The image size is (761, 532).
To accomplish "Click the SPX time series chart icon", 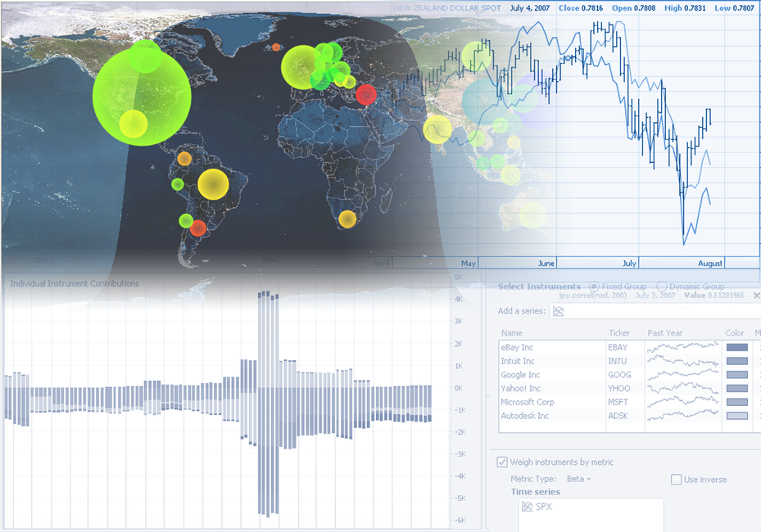I will pos(528,507).
